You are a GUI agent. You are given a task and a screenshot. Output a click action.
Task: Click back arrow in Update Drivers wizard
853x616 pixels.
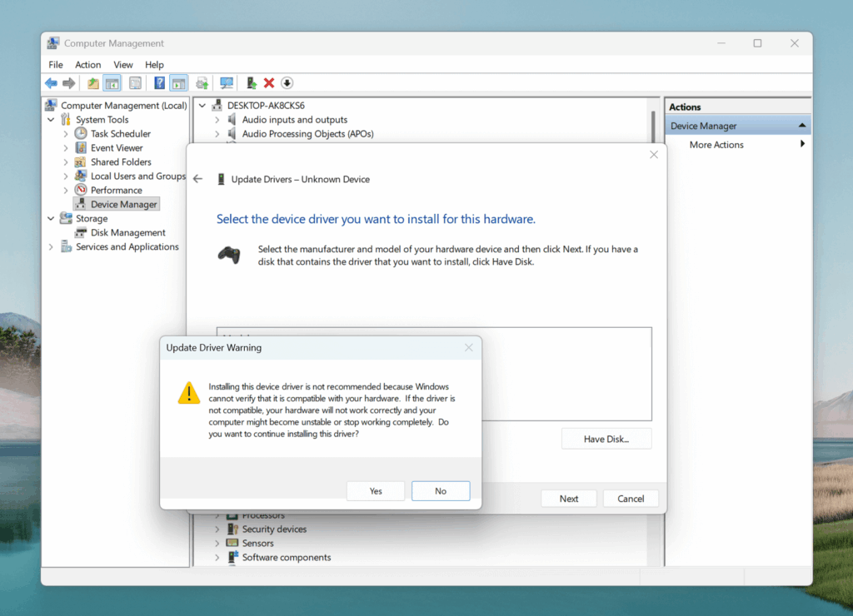coord(197,179)
